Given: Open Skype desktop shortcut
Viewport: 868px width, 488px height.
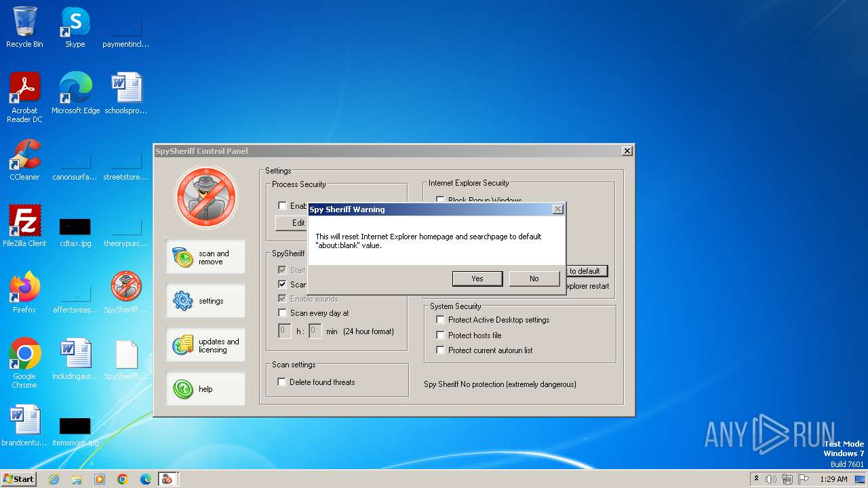Looking at the screenshot, I should tap(75, 28).
